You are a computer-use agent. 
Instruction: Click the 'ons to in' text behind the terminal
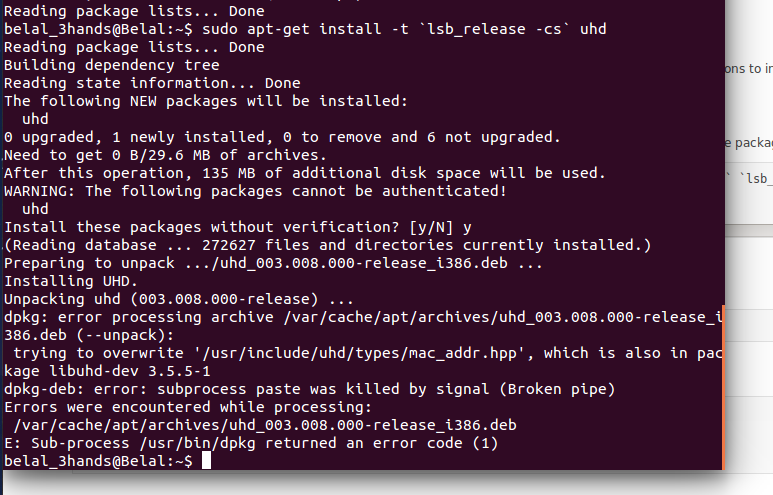pos(748,69)
